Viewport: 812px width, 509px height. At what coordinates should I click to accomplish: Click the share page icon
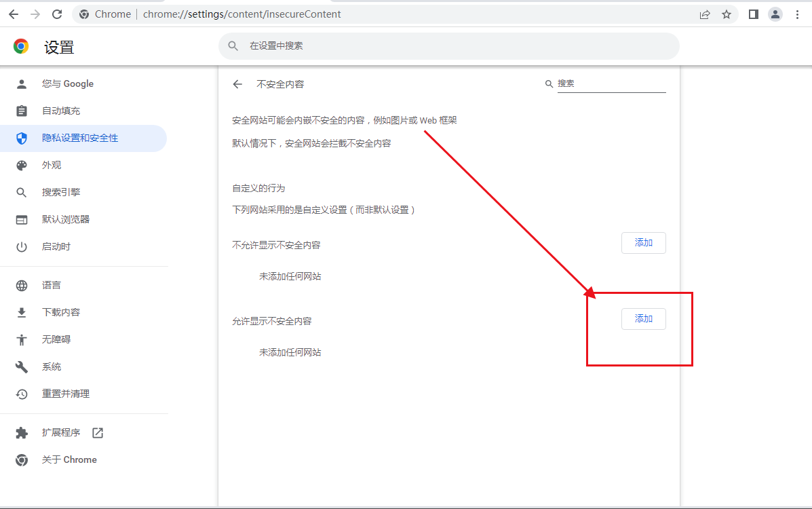point(705,14)
